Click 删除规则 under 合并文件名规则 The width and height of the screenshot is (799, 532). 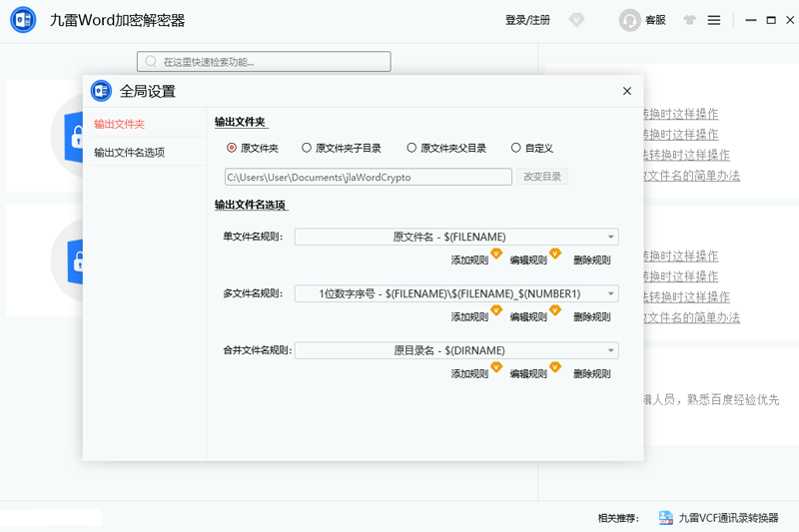click(591, 374)
